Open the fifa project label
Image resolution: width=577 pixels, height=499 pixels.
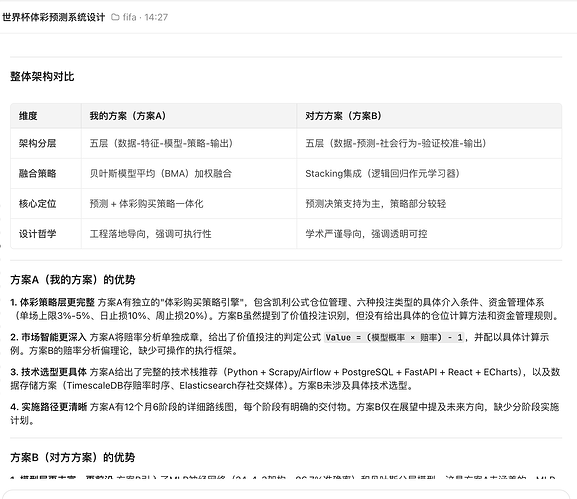click(x=130, y=17)
